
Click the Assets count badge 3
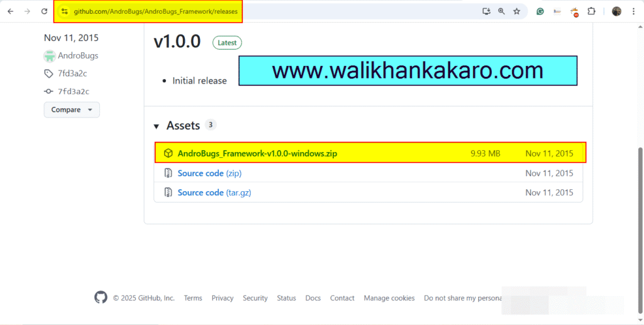pos(210,124)
